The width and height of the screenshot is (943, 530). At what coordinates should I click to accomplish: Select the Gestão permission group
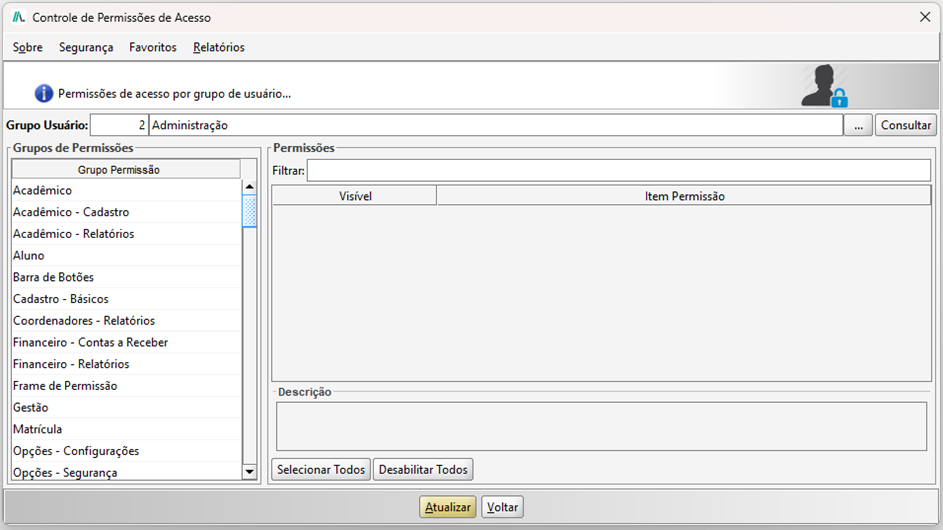pyautogui.click(x=126, y=407)
